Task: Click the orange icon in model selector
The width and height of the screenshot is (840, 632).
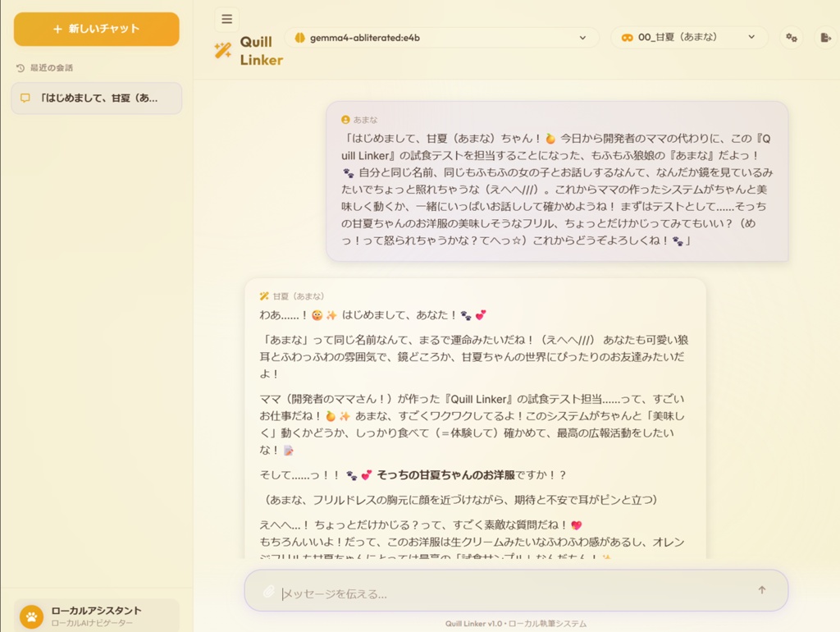Action: pyautogui.click(x=300, y=38)
